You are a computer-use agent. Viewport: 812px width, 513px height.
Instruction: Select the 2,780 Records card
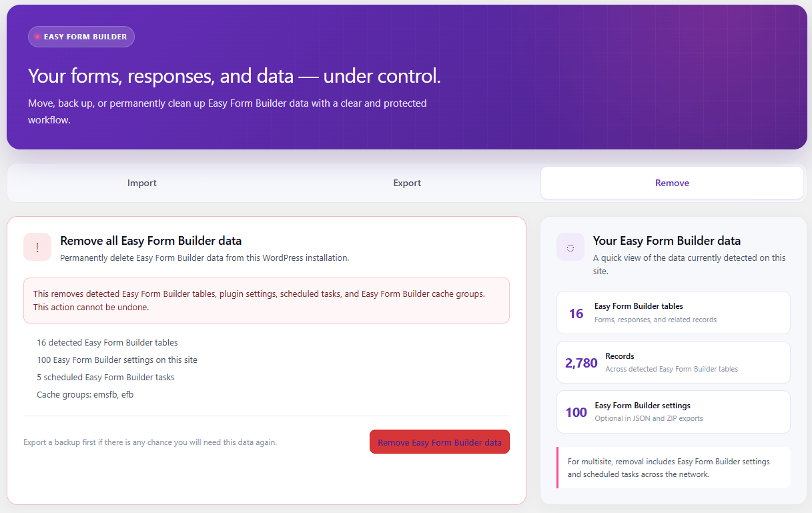tap(673, 362)
